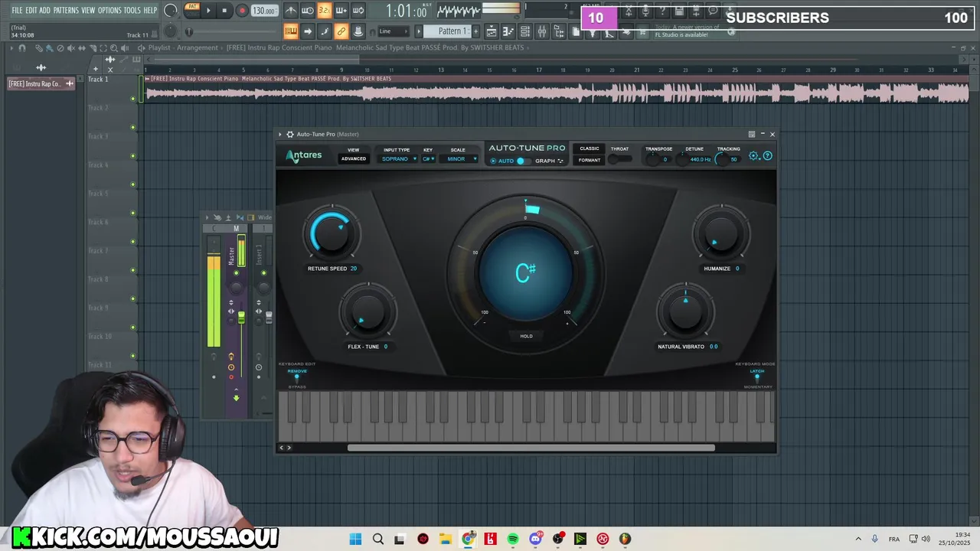Open the ADD menu
This screenshot has height=551, width=980.
point(45,11)
